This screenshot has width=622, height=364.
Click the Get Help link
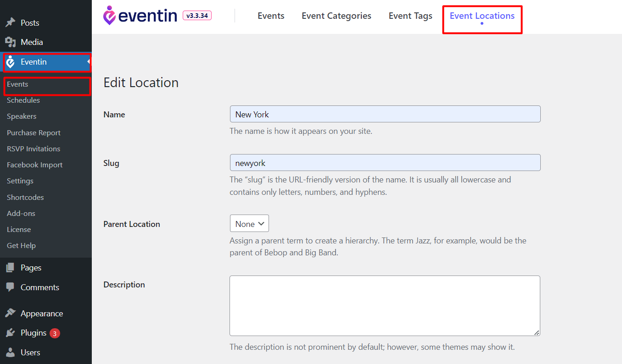tap(21, 245)
